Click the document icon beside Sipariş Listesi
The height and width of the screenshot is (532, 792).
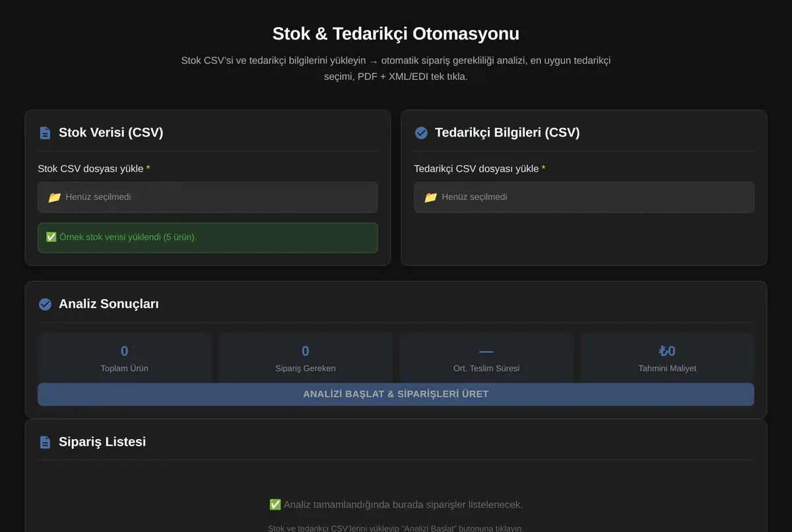[45, 442]
